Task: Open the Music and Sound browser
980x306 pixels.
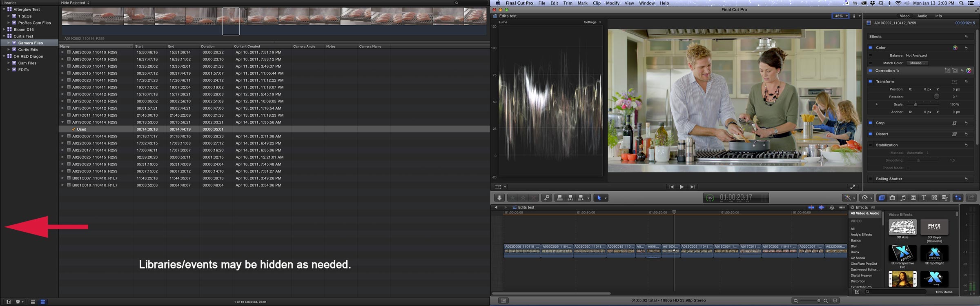Action: pos(903,198)
